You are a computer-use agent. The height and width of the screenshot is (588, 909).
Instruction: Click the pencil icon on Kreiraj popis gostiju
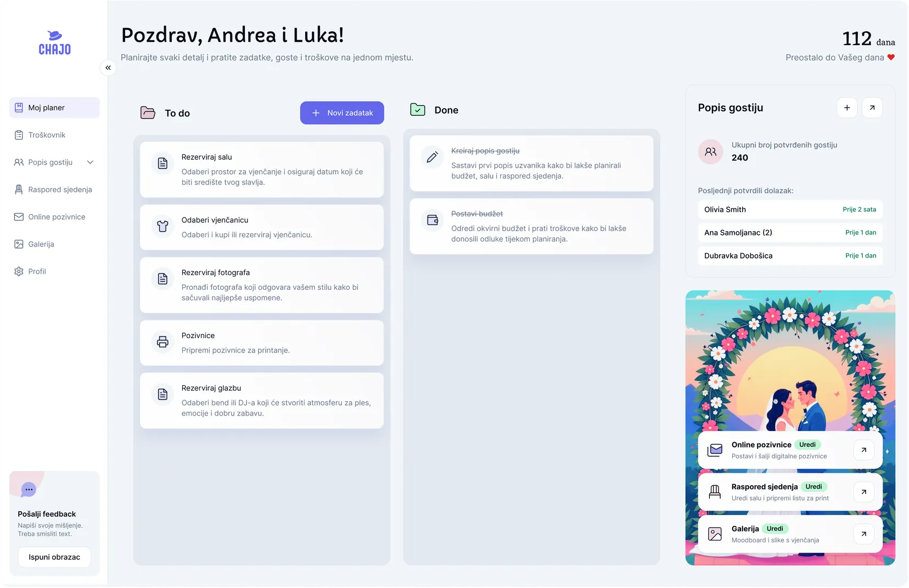433,157
